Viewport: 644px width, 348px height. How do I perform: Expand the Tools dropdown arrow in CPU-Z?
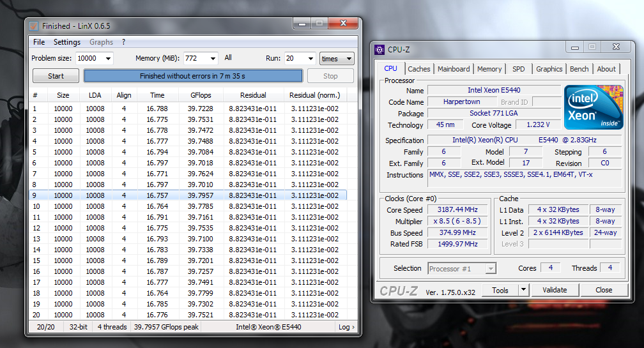tap(523, 290)
